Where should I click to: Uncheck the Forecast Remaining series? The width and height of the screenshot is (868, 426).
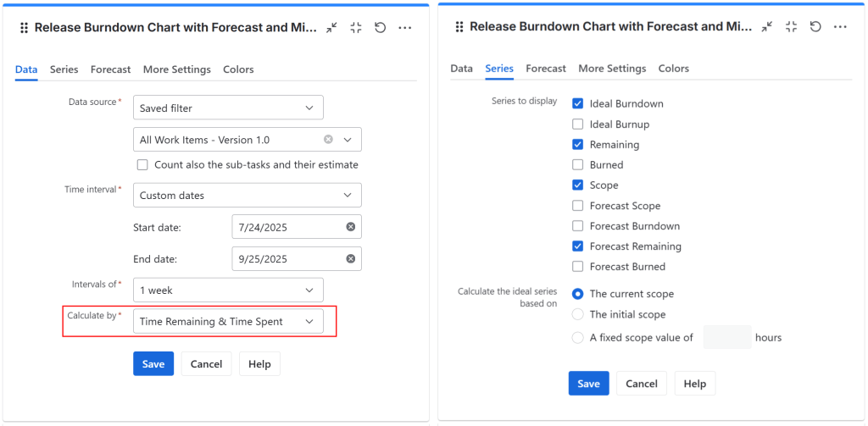click(578, 246)
